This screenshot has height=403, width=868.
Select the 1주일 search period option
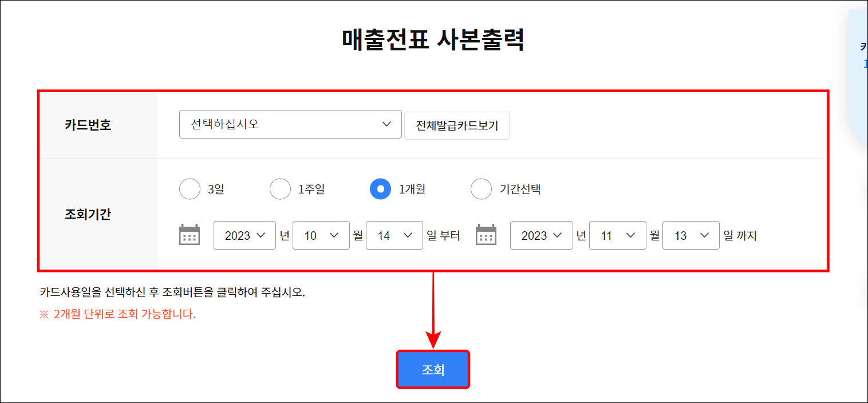(280, 189)
